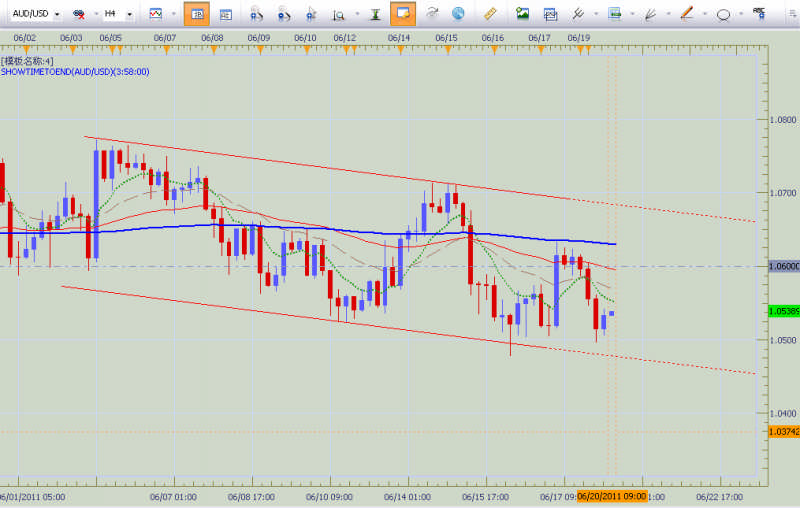Select the cursor zoom pointer tool

(311, 14)
